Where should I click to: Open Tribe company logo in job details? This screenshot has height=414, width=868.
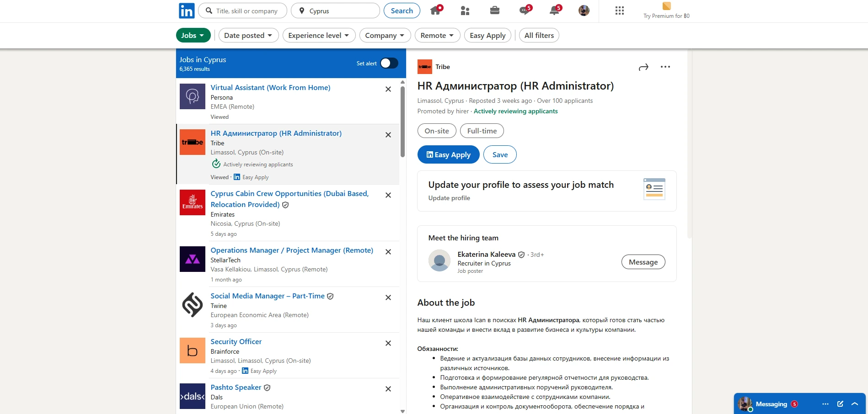[425, 67]
